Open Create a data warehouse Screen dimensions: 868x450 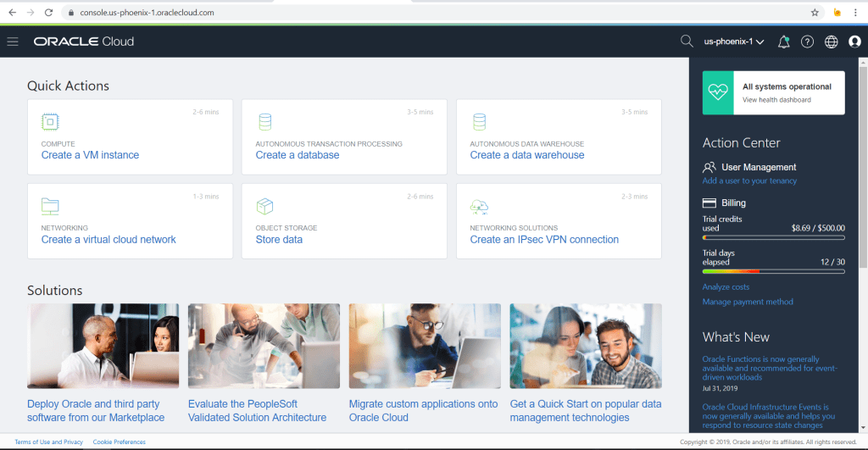click(527, 155)
